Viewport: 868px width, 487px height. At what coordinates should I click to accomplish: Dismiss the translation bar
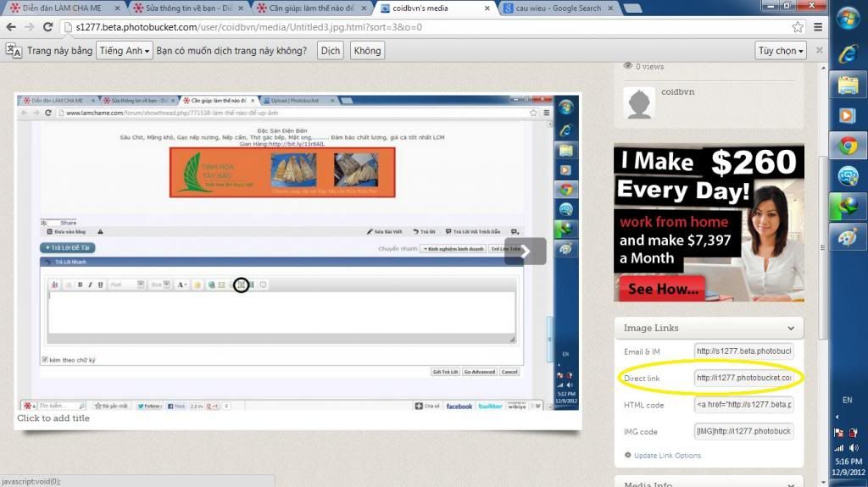(x=819, y=51)
